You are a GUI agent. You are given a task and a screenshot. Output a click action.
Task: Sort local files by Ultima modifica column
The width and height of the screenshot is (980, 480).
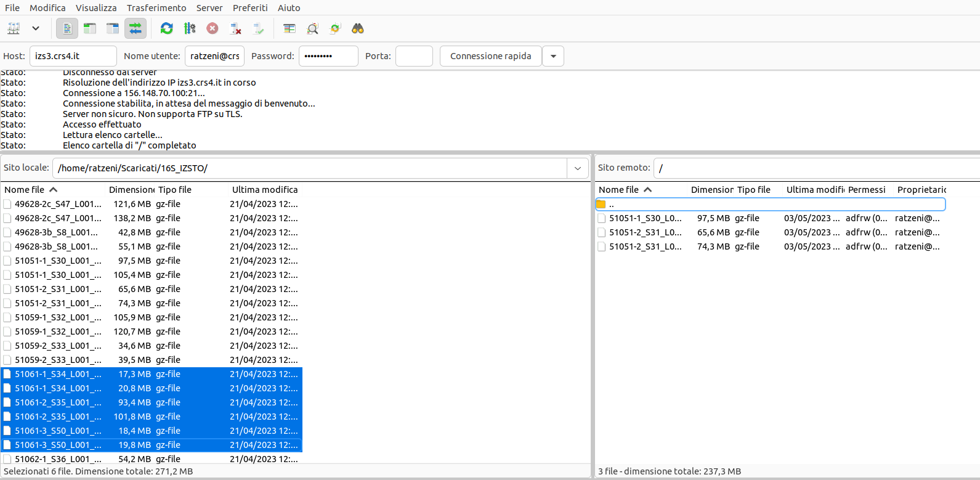coord(265,190)
